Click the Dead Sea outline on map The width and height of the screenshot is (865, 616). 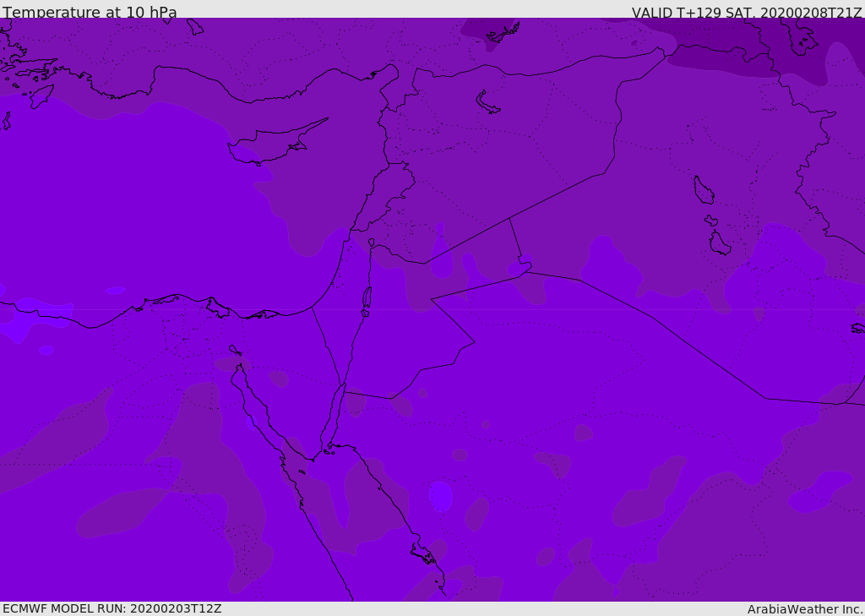click(x=367, y=301)
